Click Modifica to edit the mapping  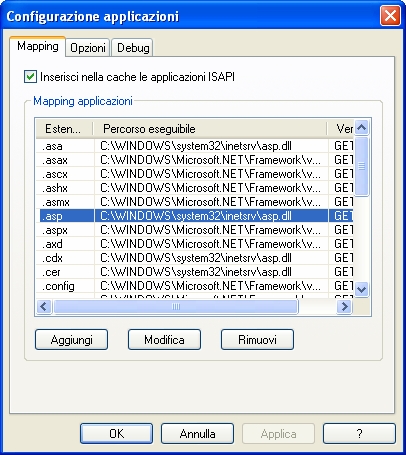pyautogui.click(x=164, y=340)
